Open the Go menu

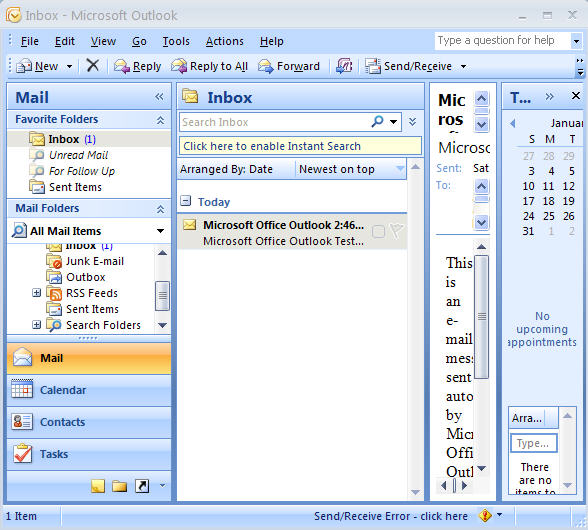(139, 41)
